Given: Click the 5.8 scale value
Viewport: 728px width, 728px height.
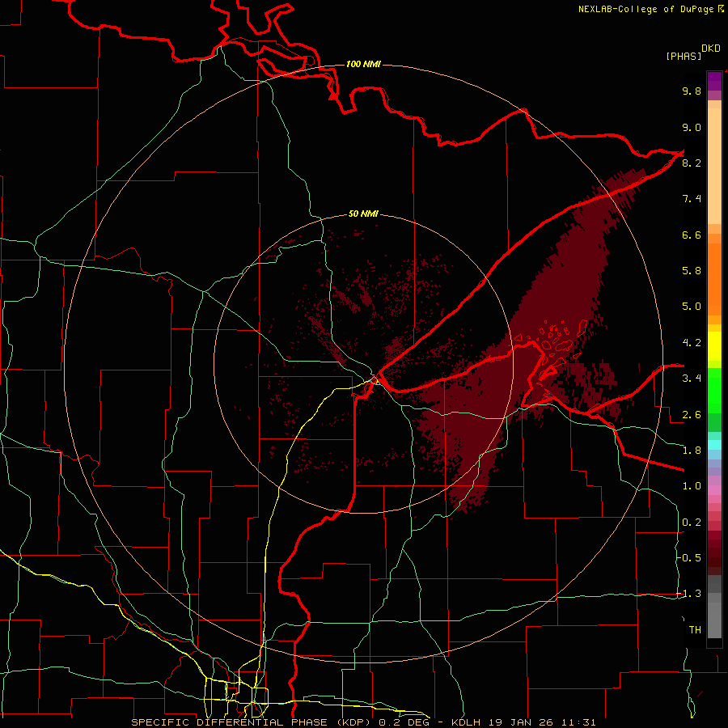Looking at the screenshot, I should [x=692, y=271].
